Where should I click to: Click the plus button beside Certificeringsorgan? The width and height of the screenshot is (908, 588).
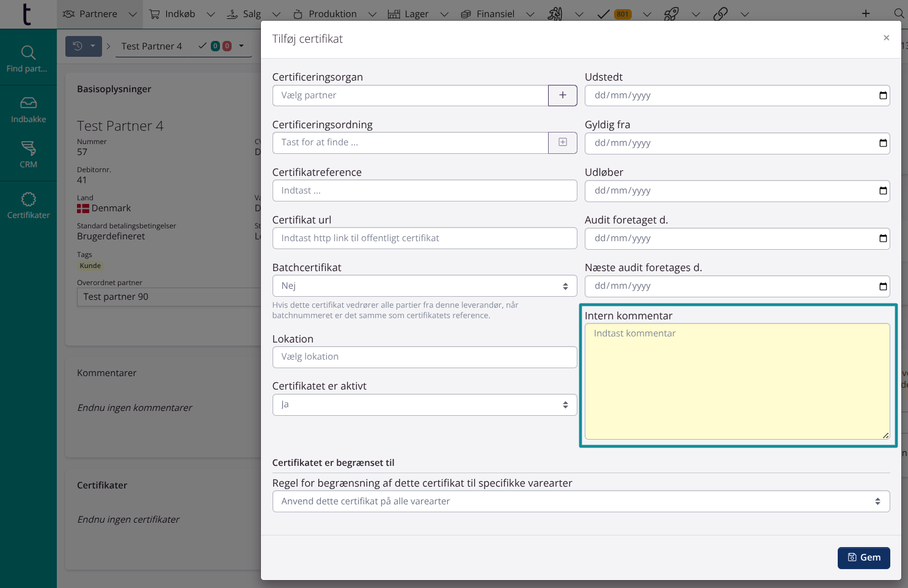[x=562, y=95]
